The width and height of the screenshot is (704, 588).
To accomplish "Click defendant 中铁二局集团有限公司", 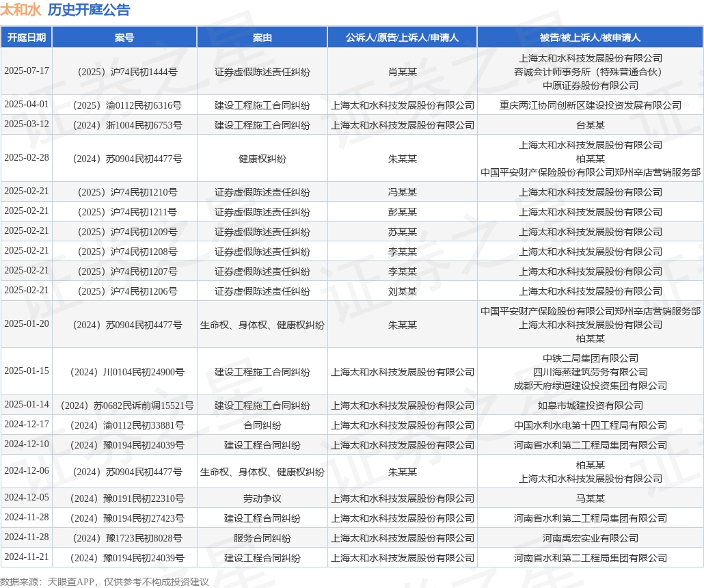I will pos(591,358).
